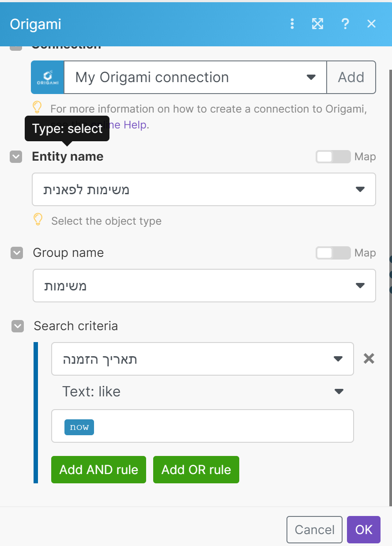Collapse the Search criteria section chevron
The image size is (392, 546).
18,326
